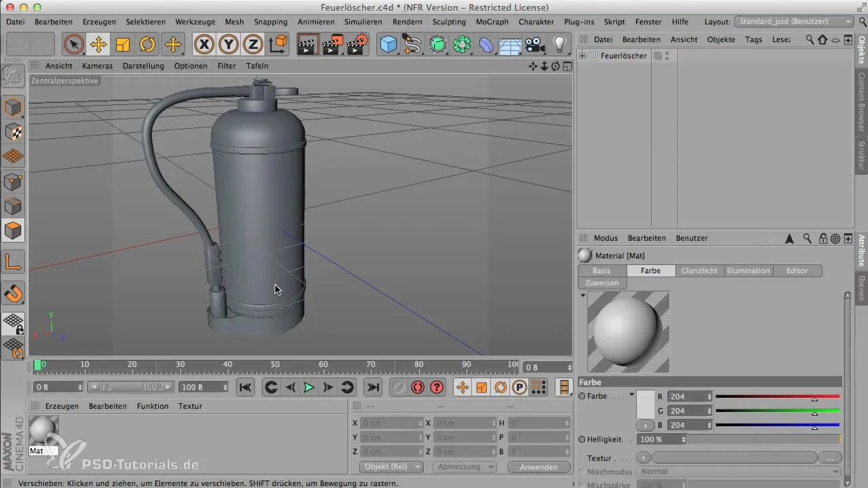The height and width of the screenshot is (488, 868).
Task: Click the Zuweisen tab
Action: [601, 283]
